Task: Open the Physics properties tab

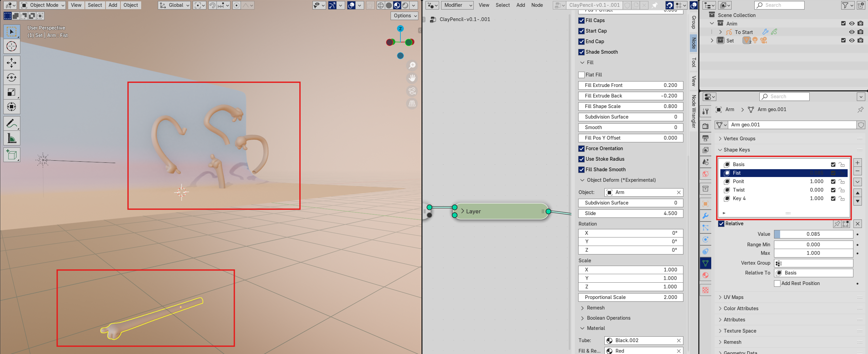Action: (x=705, y=239)
